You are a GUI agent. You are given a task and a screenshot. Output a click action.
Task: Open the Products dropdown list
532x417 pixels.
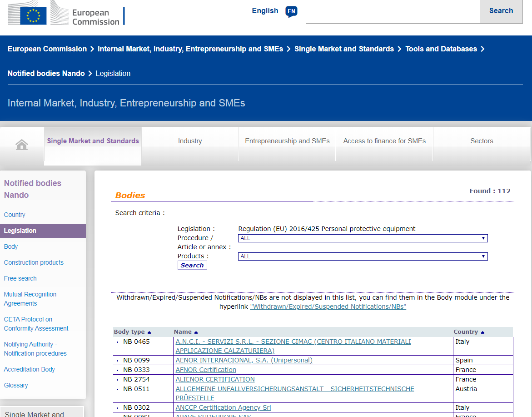(363, 256)
